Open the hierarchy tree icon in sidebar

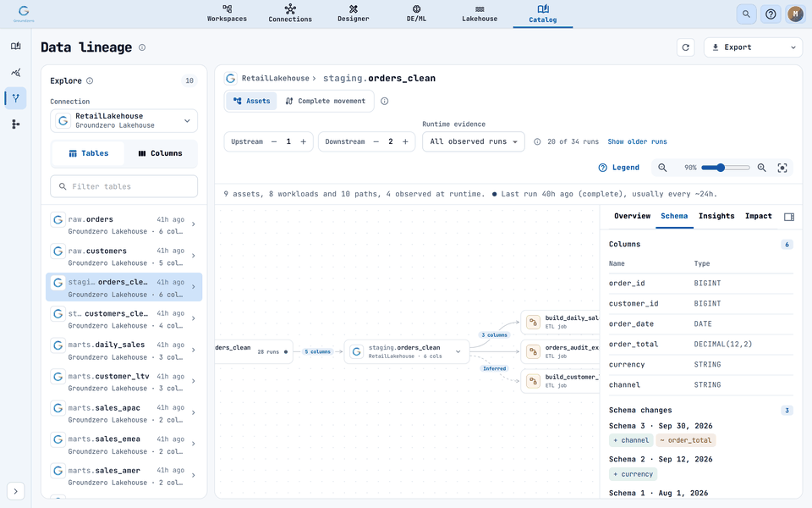[15, 124]
